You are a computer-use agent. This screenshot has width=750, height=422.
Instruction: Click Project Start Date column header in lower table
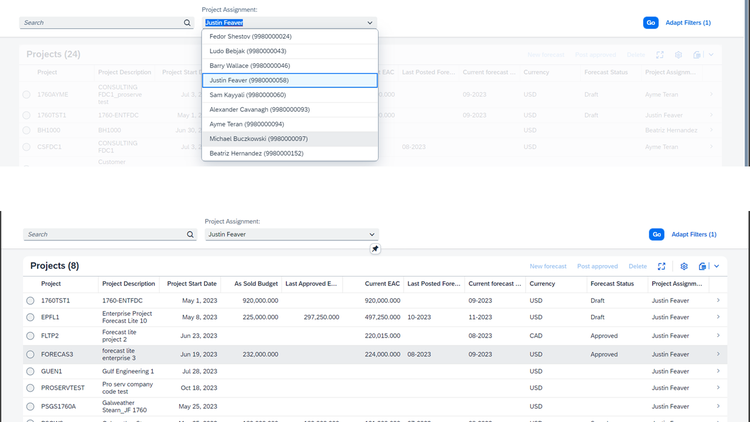point(192,284)
